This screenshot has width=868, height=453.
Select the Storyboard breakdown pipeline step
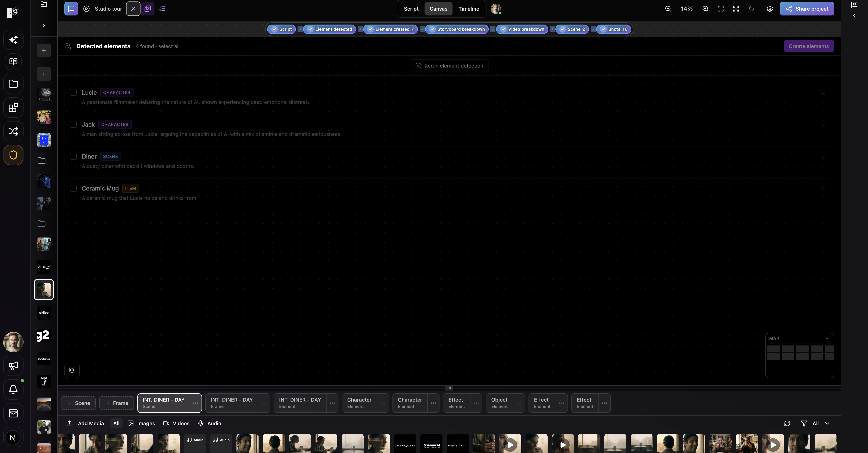[x=457, y=29]
